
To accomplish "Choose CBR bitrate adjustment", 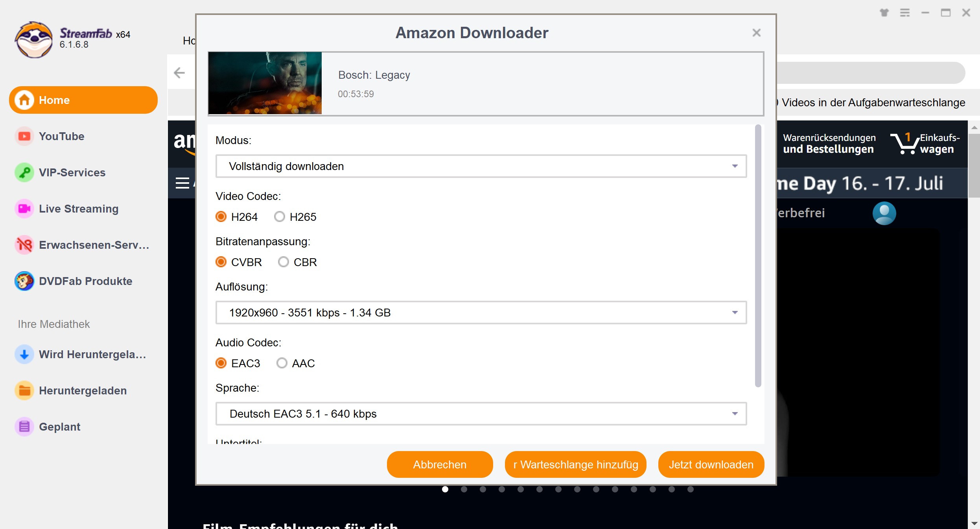I will tap(283, 262).
